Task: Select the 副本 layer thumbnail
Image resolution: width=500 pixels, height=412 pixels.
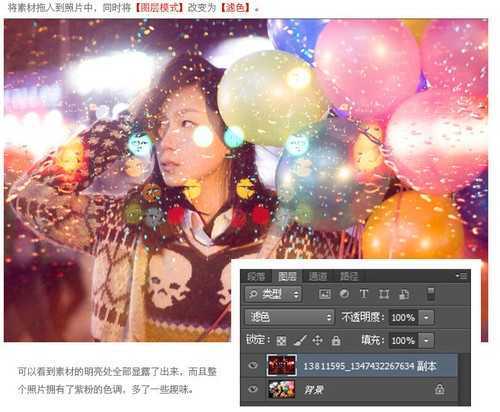Action: coord(282,365)
